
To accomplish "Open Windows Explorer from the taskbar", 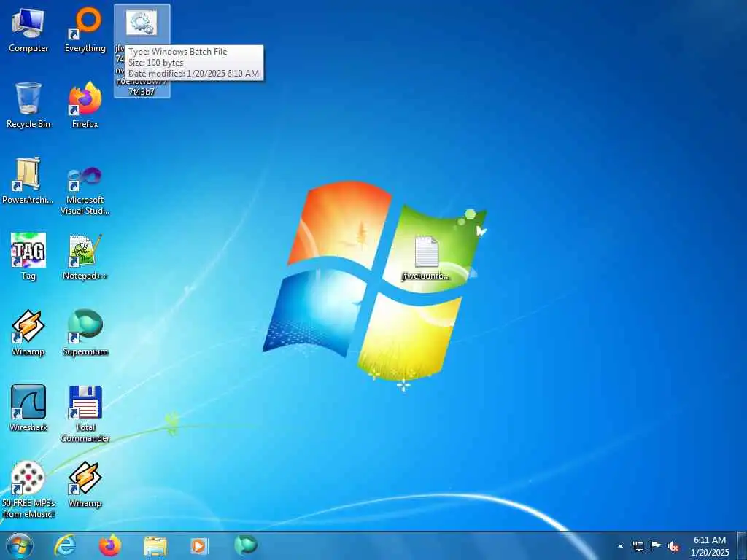I will point(155,545).
